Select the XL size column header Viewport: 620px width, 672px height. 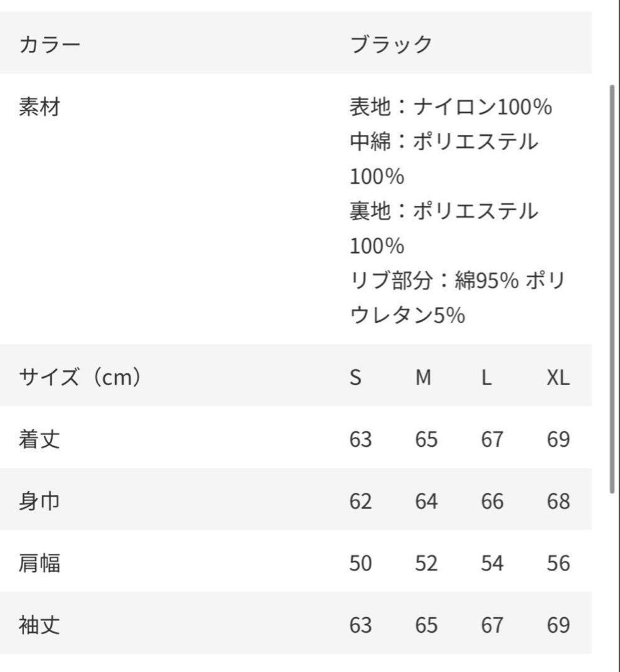(558, 378)
